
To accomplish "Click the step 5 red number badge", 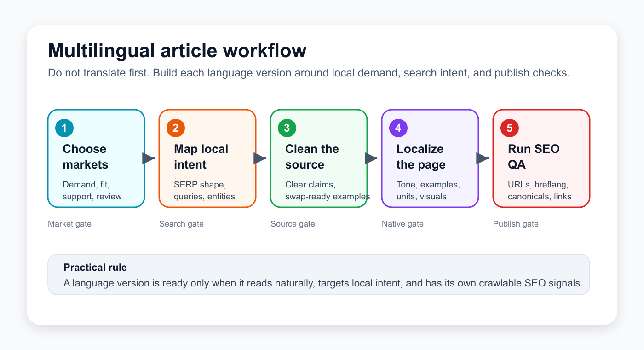I will point(510,128).
